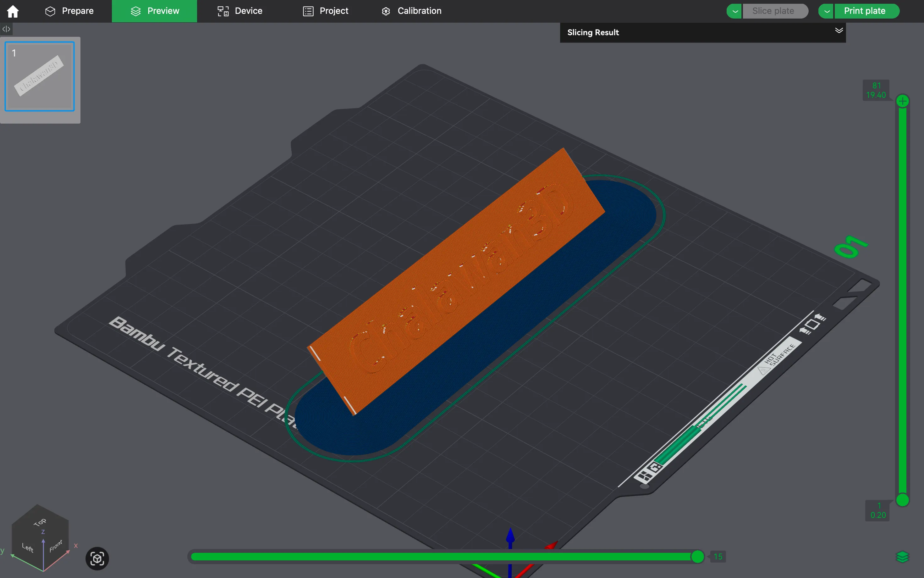
Task: Click the bottom layer slider handle
Action: pyautogui.click(x=902, y=500)
